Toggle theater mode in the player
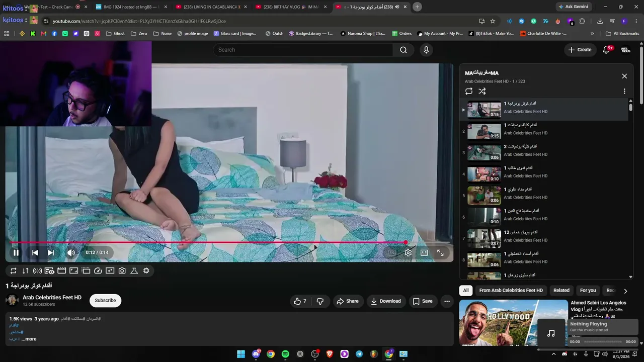 424,252
